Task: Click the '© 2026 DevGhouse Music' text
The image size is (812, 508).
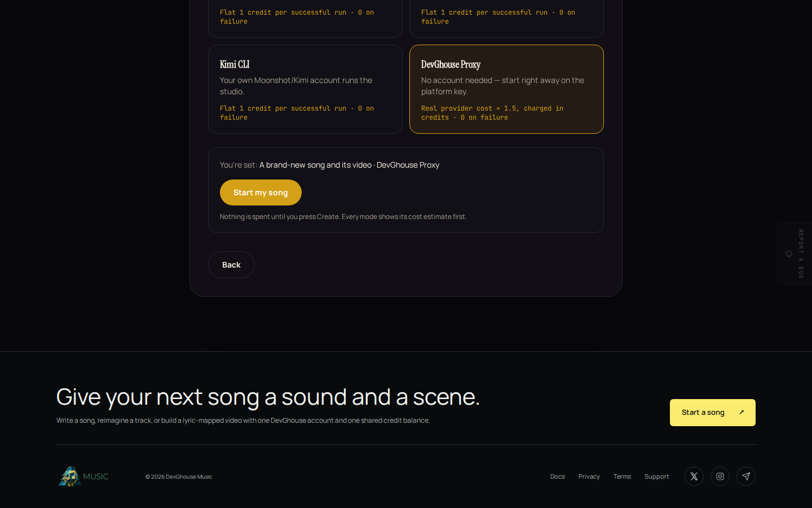Action: tap(179, 476)
